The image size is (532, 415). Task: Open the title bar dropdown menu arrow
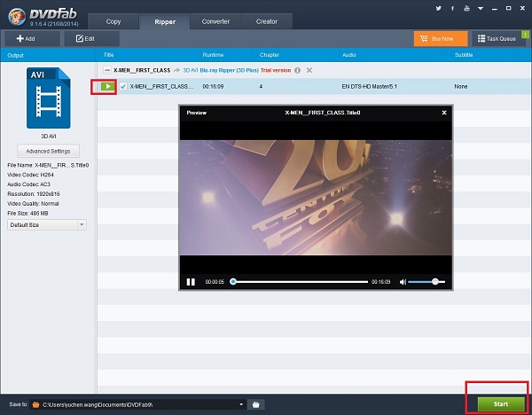coord(481,9)
